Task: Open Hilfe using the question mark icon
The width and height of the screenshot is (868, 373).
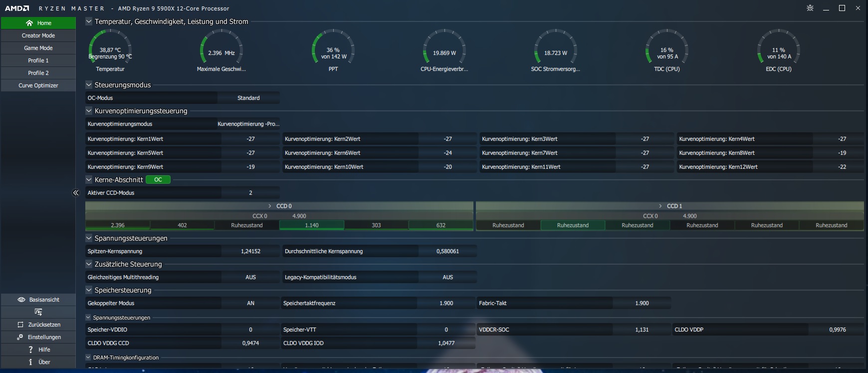Action: coord(31,350)
